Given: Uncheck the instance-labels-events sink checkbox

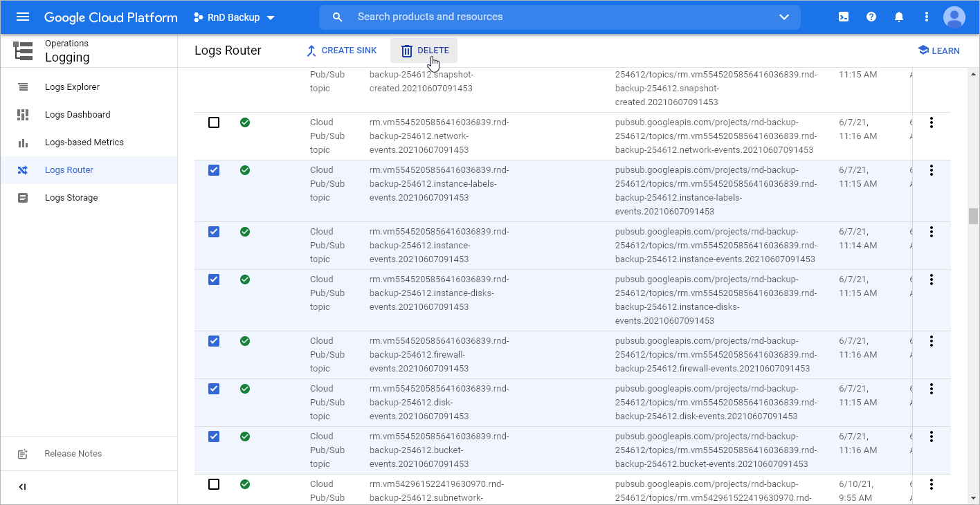Looking at the screenshot, I should coord(214,170).
